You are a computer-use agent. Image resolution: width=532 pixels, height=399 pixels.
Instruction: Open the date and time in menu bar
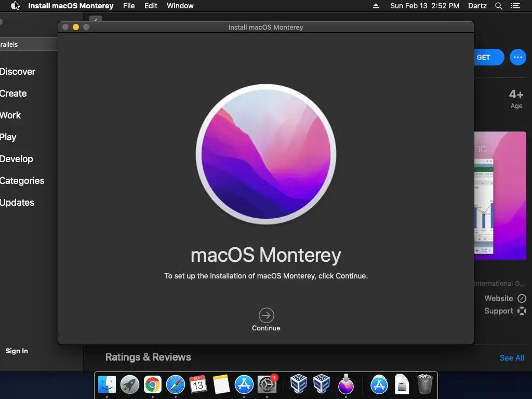(425, 6)
